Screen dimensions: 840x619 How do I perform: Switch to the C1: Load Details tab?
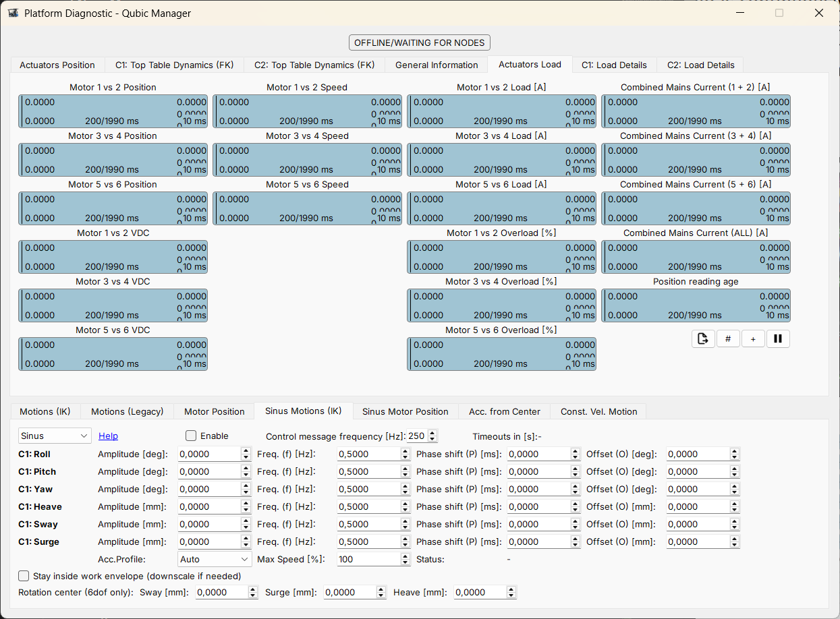[x=613, y=65]
